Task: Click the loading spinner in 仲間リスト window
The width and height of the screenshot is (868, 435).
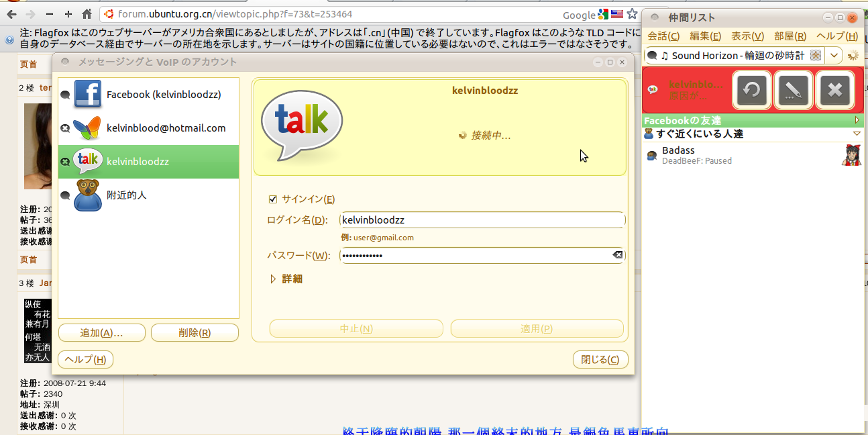Action: click(853, 55)
